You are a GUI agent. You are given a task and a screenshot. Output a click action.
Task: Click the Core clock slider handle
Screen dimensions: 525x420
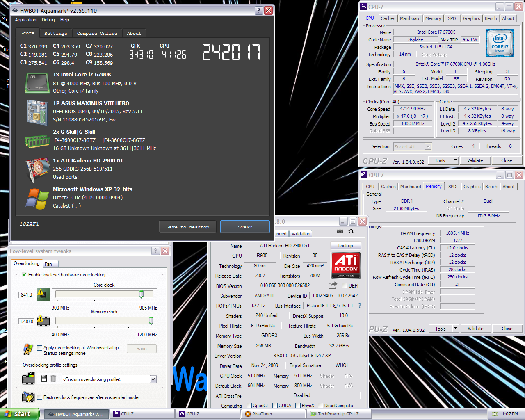point(142,294)
